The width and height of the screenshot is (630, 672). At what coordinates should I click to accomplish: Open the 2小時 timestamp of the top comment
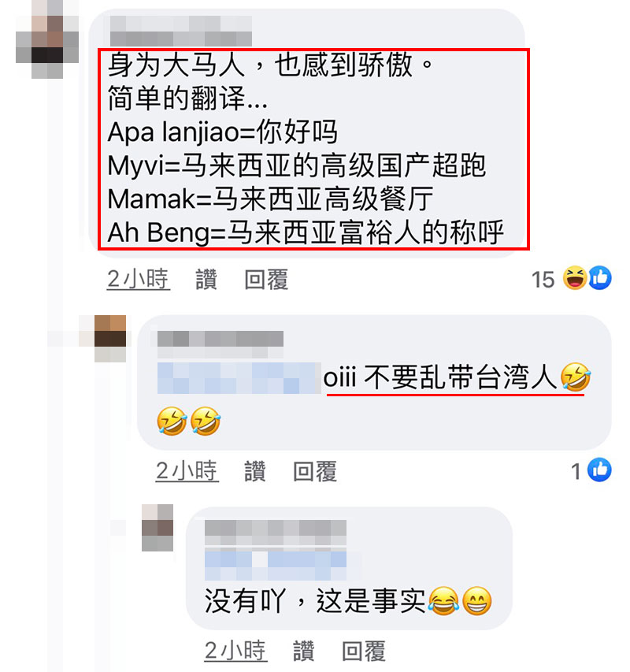point(138,280)
